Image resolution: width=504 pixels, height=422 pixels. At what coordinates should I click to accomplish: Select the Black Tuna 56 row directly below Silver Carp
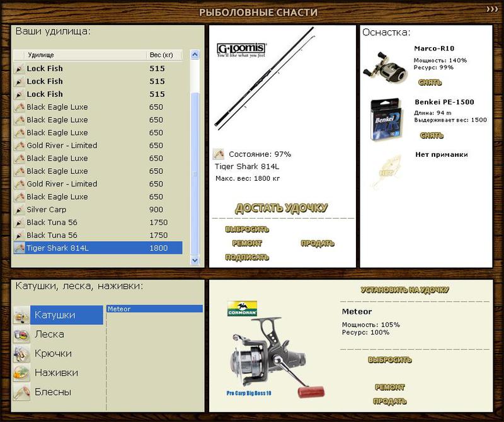coord(98,222)
